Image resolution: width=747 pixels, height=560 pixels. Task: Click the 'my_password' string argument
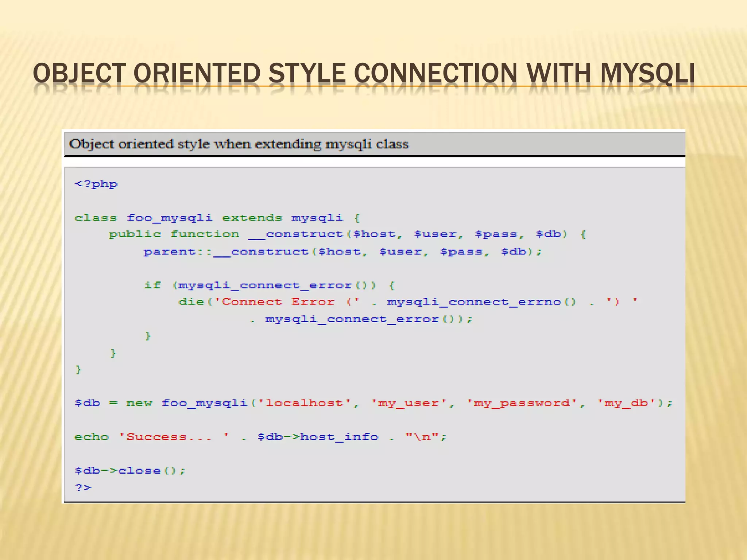click(x=522, y=403)
